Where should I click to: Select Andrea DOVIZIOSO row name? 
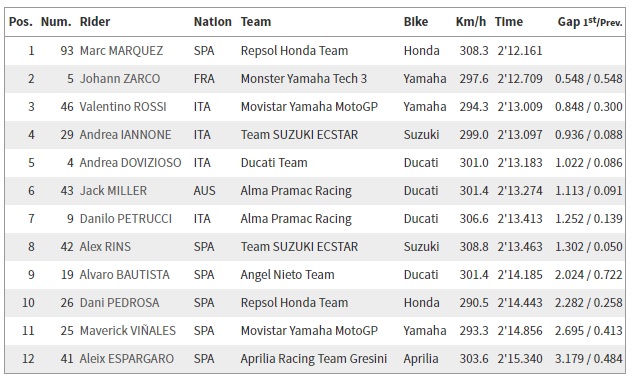(130, 163)
